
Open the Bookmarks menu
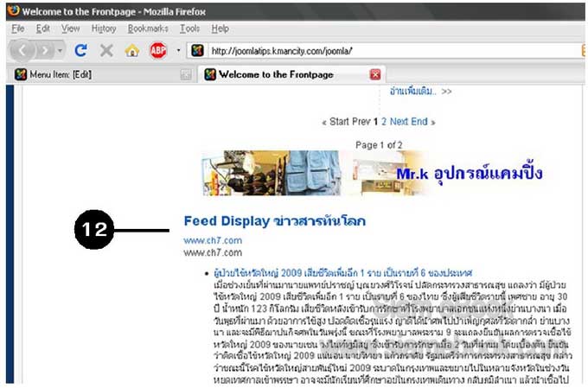click(148, 29)
